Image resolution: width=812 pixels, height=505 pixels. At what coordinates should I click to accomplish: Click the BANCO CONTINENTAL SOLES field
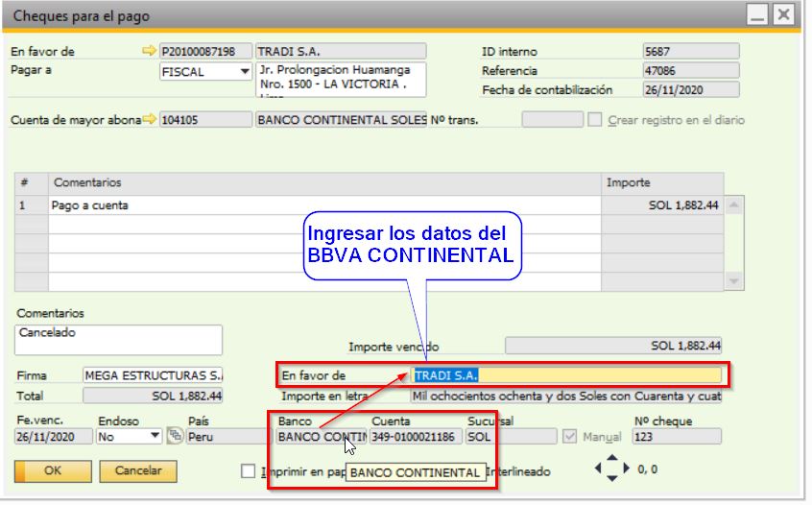click(x=341, y=120)
